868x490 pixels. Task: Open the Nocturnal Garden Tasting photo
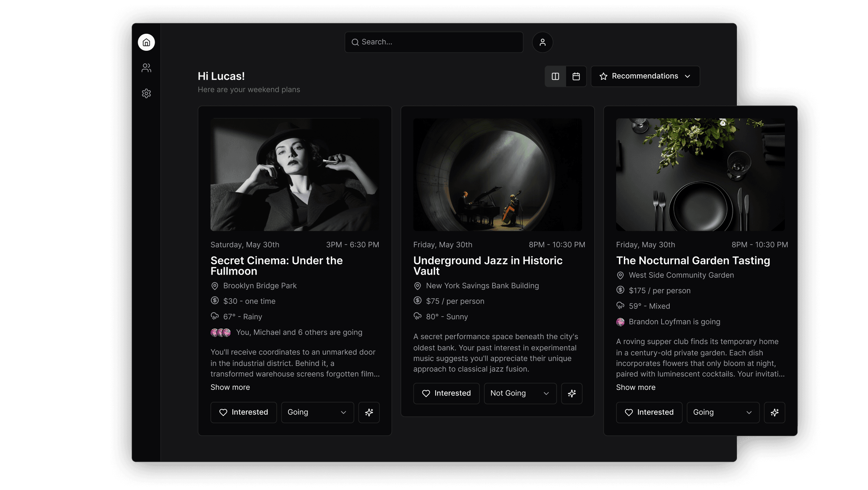point(700,174)
